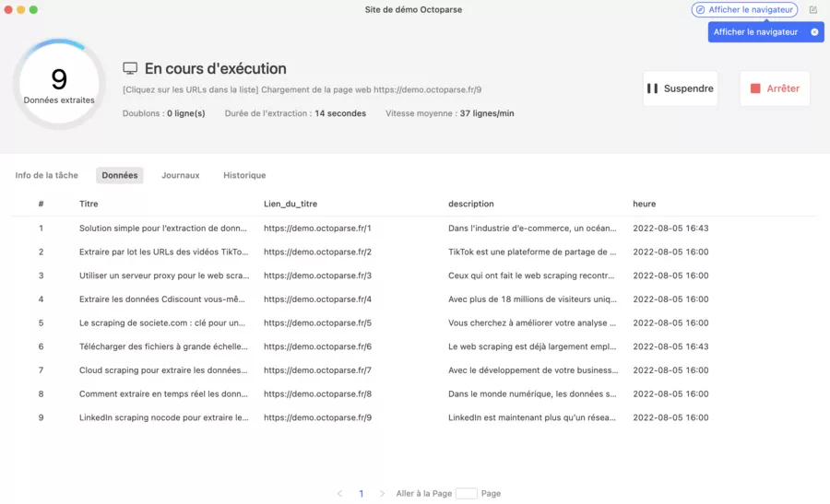Click the Doublons 0 ligne(s) value
830x504 pixels.
[185, 113]
